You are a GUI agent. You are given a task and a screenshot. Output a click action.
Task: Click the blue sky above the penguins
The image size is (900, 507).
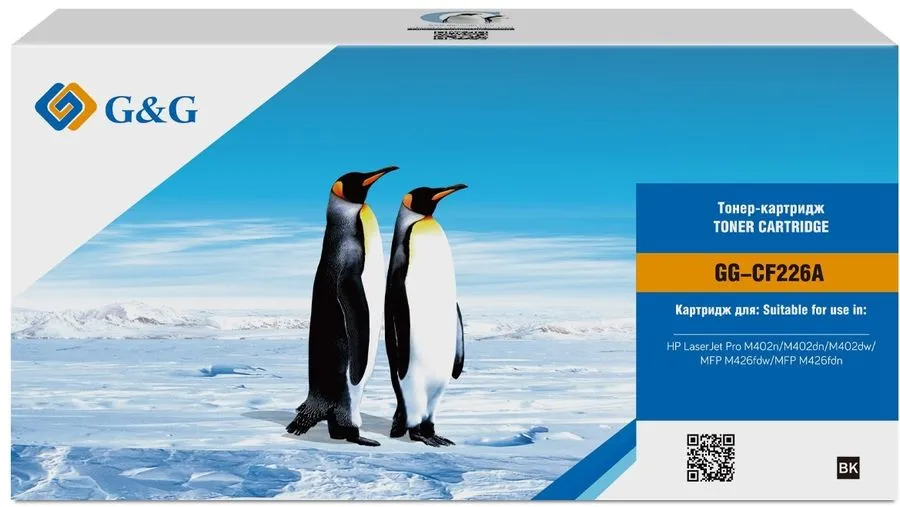click(x=450, y=110)
